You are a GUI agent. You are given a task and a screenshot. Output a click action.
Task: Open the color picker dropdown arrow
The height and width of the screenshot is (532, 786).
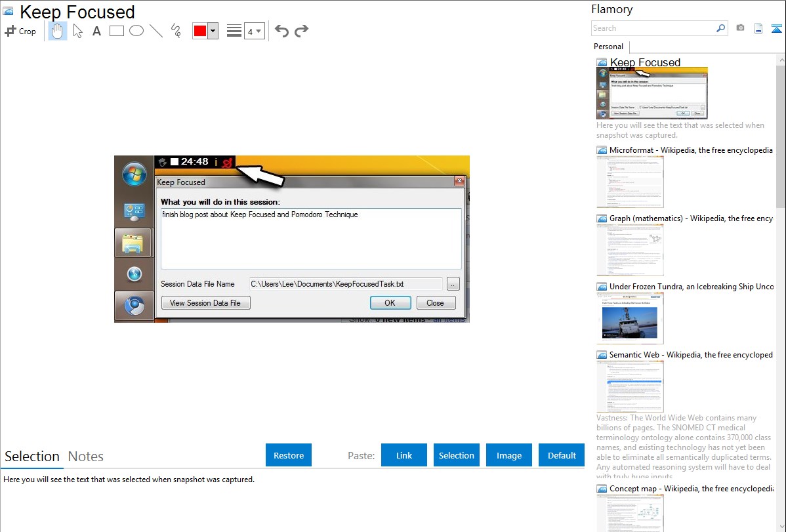pos(213,31)
